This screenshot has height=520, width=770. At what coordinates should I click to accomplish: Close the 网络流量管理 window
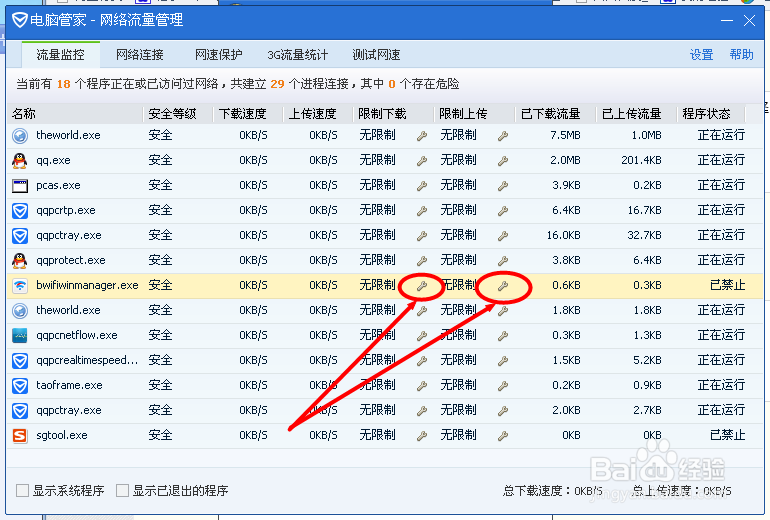click(749, 21)
